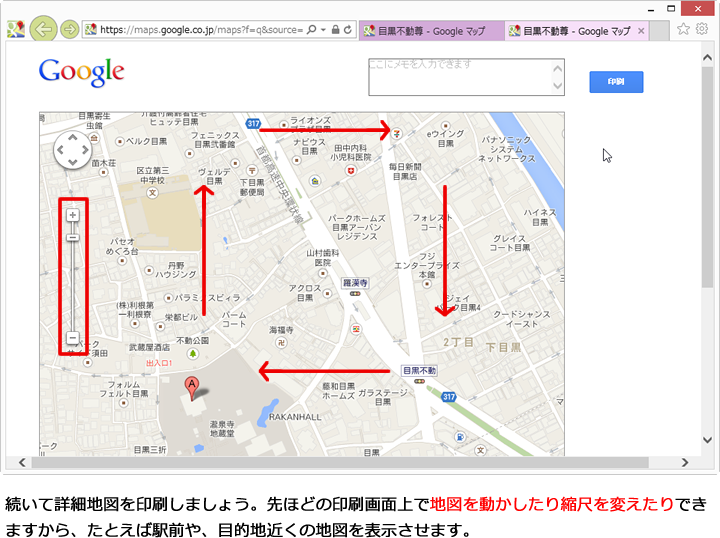
Task: Click the vertical scrollbar thumb
Action: tap(707, 177)
